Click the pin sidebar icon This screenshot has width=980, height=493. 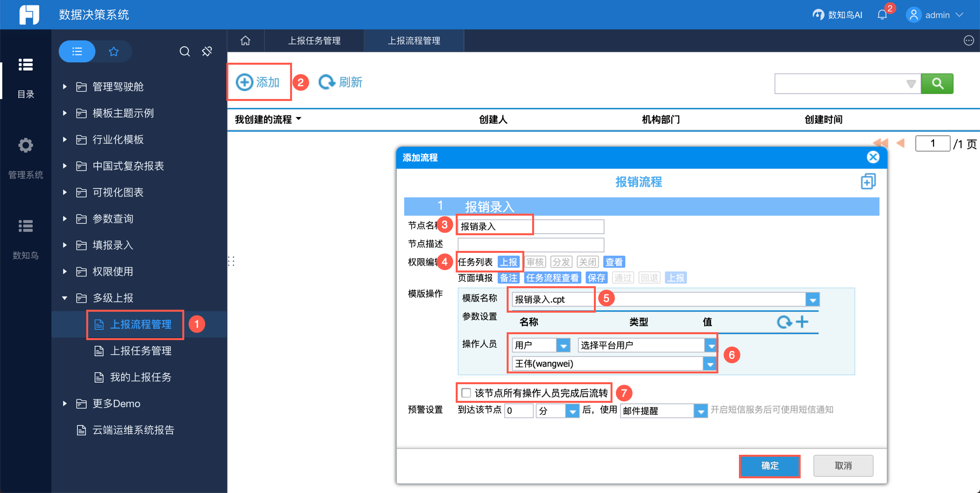207,51
